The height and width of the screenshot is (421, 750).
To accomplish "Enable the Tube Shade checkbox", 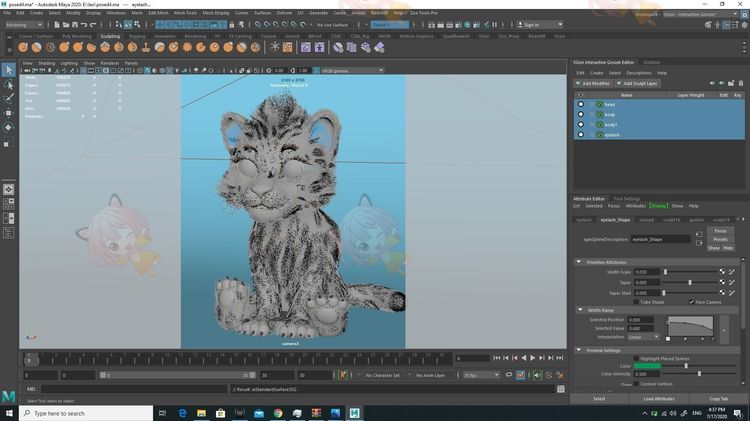I will pos(636,302).
